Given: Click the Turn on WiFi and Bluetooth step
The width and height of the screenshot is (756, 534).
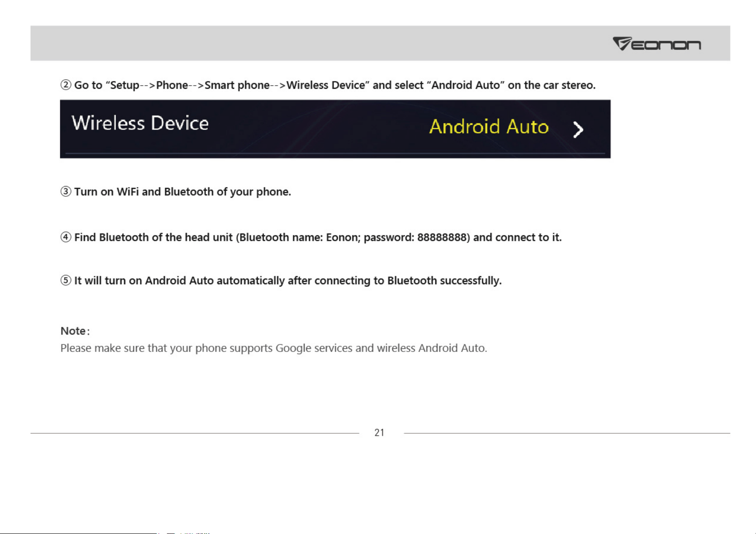Looking at the screenshot, I should point(176,192).
